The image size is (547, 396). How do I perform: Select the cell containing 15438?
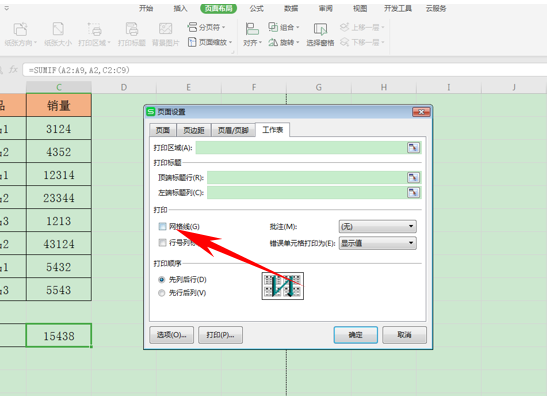pyautogui.click(x=59, y=336)
